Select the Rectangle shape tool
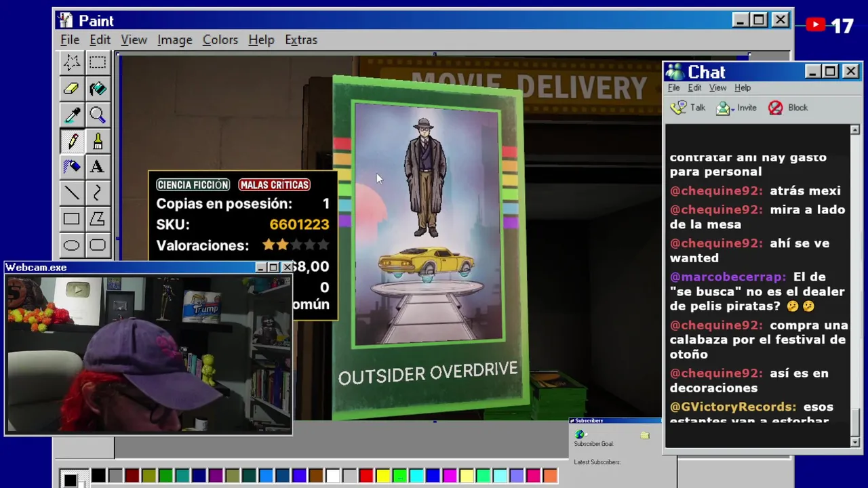Screen dimensions: 868x488 click(71, 219)
